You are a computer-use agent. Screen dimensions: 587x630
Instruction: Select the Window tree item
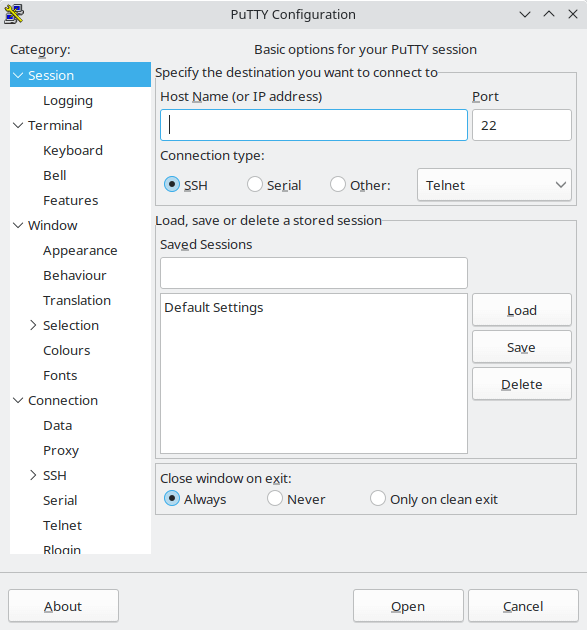[x=53, y=225]
